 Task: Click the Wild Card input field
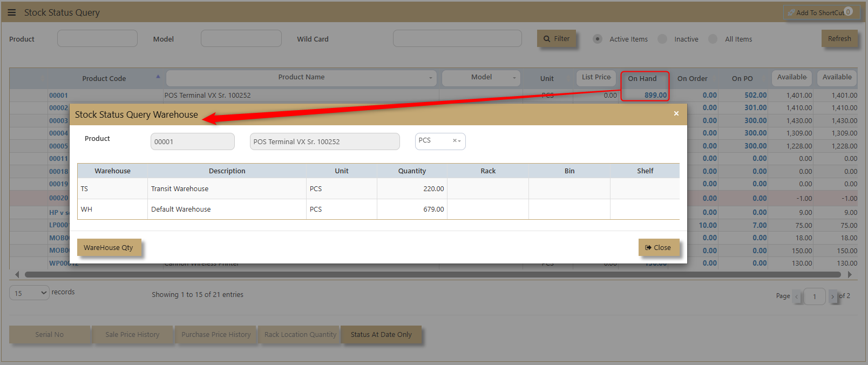[457, 39]
